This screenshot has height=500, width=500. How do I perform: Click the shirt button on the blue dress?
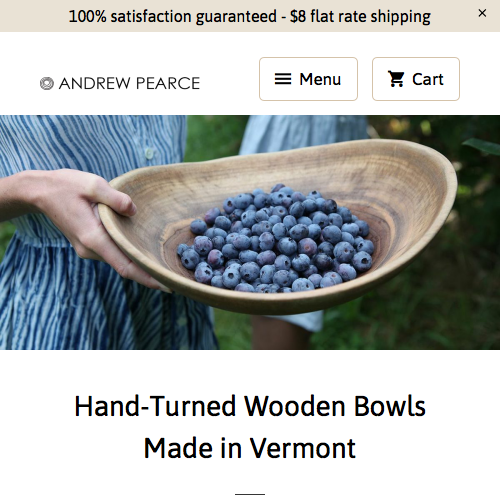pyautogui.click(x=150, y=153)
